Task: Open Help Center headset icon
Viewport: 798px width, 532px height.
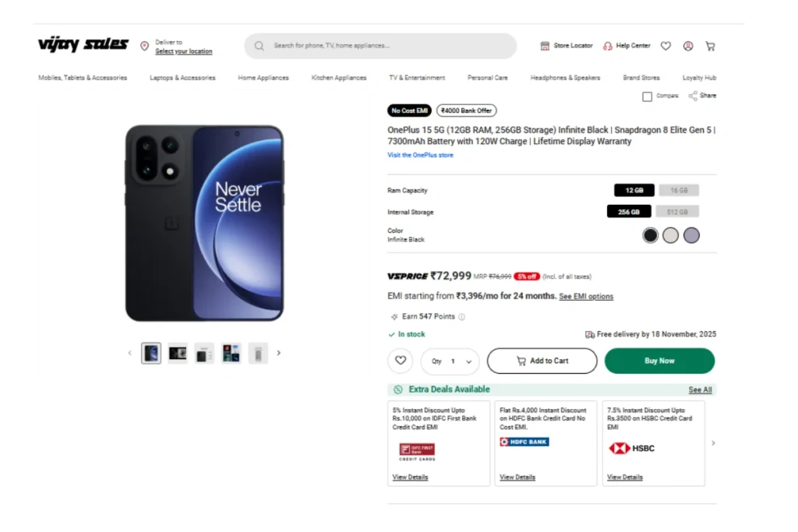Action: tap(608, 46)
